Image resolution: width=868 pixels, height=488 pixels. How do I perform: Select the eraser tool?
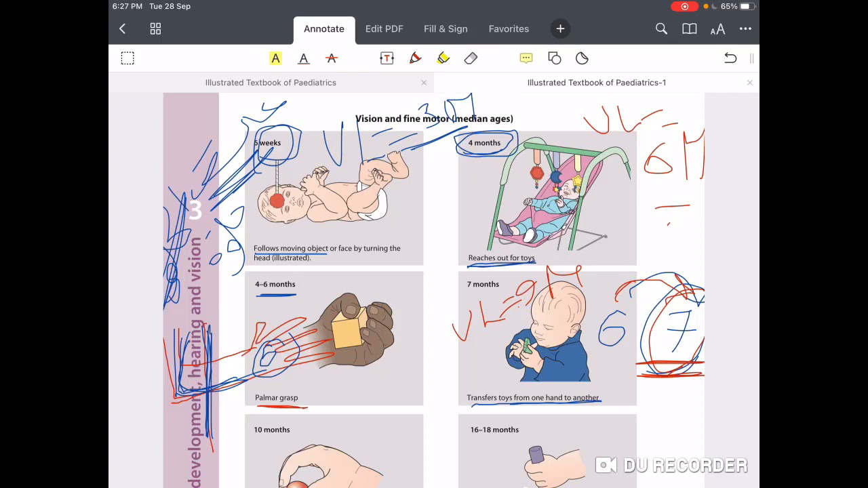coord(471,58)
